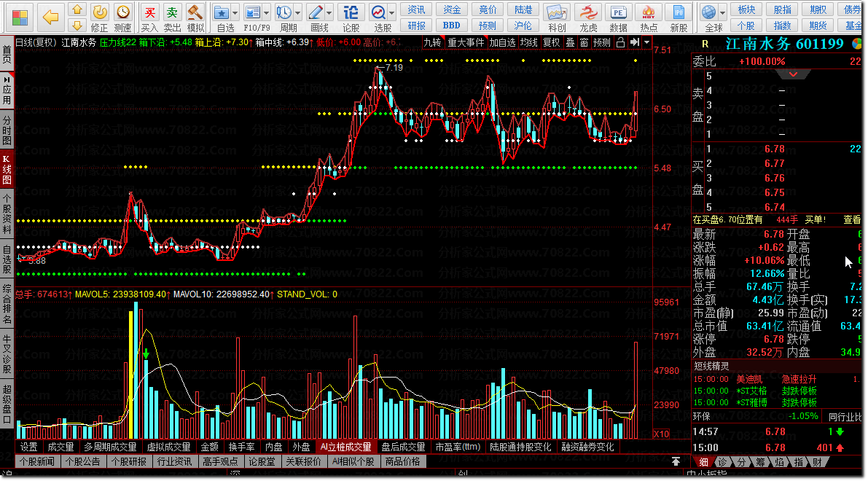Click the 周期 period clock icon
This screenshot has width=868, height=481.
[x=284, y=12]
